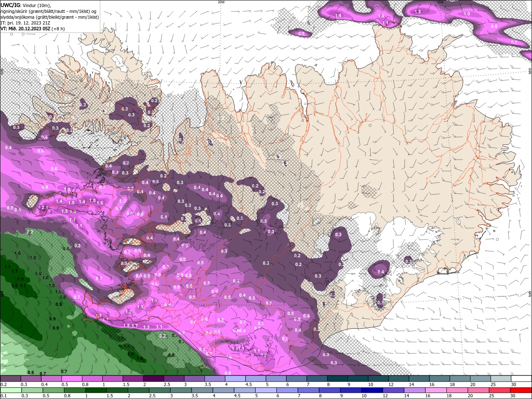This screenshot has height=399, width=532.
Task: Click the 'slydda/snjókoma' legend description line
Action: pyautogui.click(x=49, y=17)
